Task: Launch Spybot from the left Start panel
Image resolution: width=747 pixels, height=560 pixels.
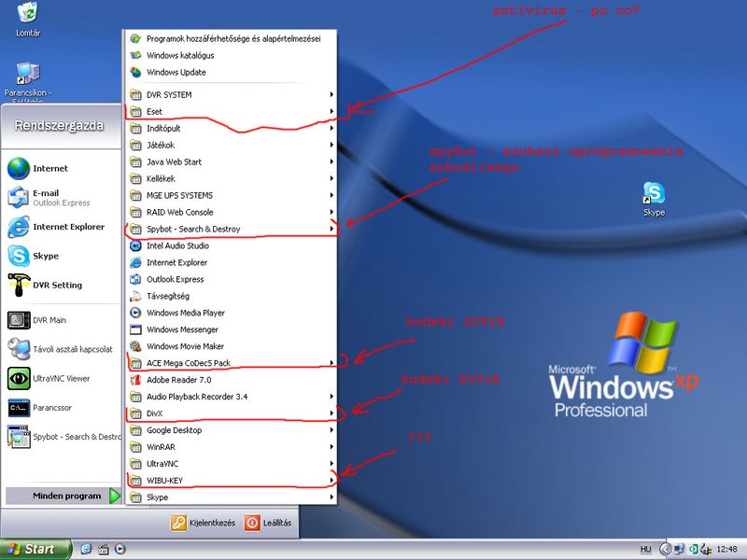Action: [63, 437]
